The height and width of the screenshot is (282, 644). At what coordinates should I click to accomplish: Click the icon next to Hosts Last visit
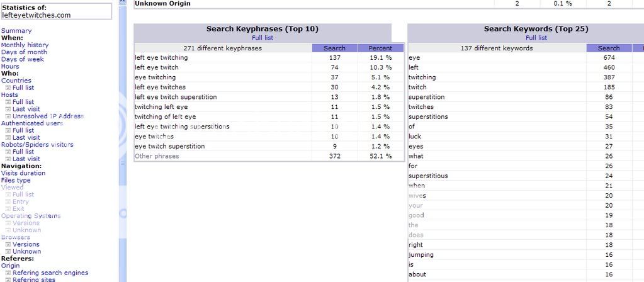click(x=8, y=110)
